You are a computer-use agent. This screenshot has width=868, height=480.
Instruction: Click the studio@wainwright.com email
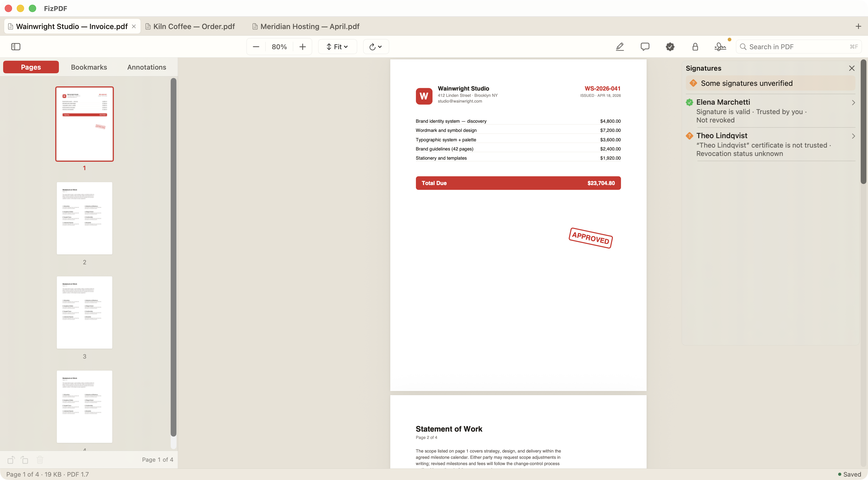[460, 101]
